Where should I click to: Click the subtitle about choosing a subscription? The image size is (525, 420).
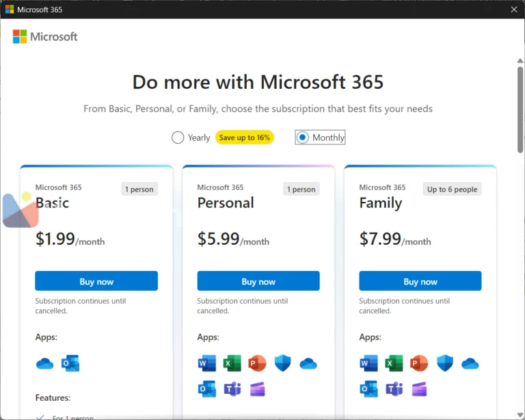pos(258,109)
